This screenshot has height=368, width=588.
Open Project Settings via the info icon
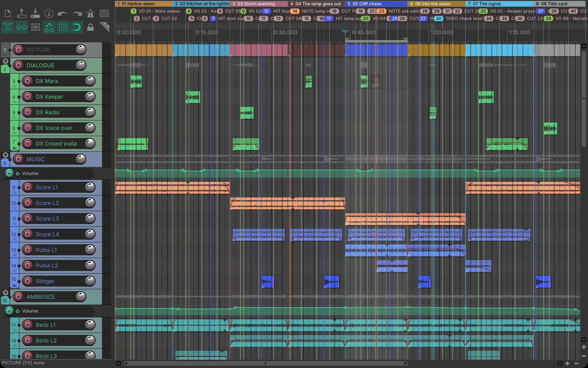tap(49, 13)
